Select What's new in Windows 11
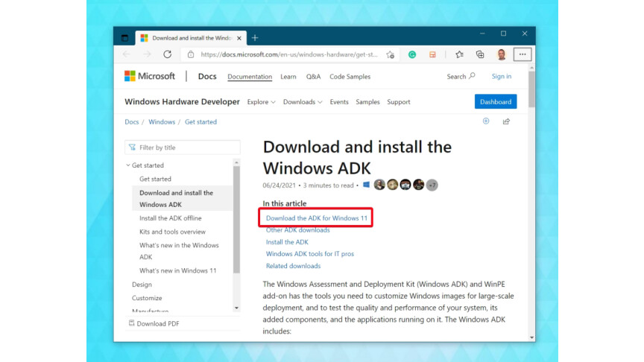Viewport: 644px width, 362px height. point(178,270)
